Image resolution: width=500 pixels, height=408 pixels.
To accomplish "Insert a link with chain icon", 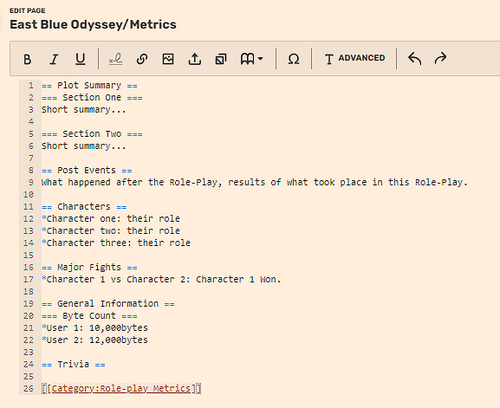I will click(x=142, y=59).
